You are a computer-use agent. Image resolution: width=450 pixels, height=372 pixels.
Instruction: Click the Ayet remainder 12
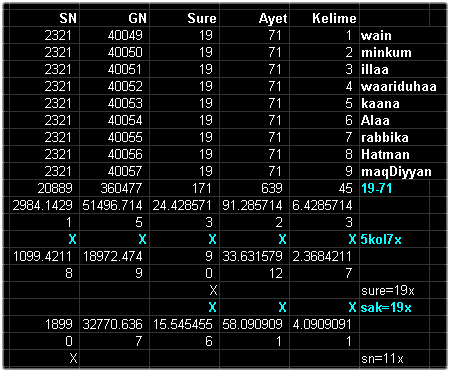click(x=276, y=273)
